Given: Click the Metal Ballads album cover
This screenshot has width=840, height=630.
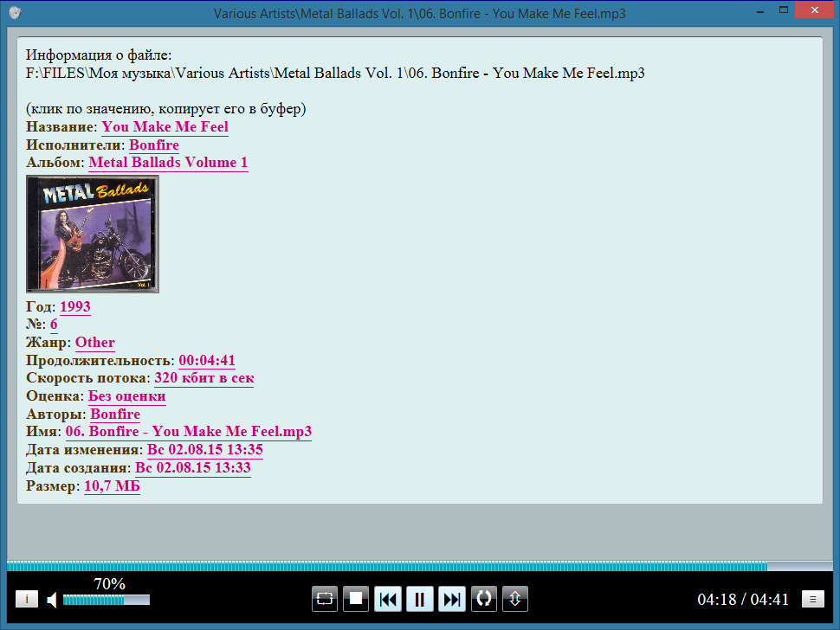Looking at the screenshot, I should [x=93, y=234].
